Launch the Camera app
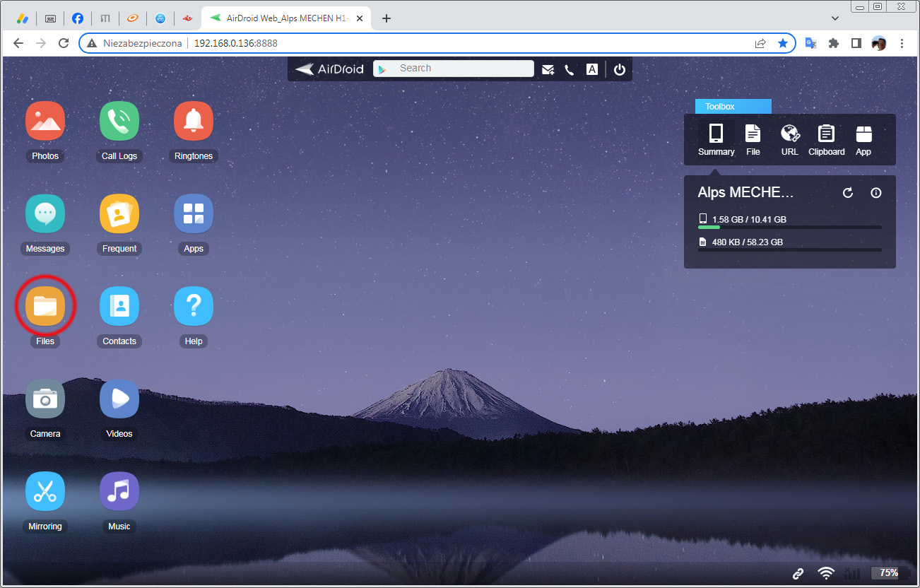Viewport: 920px width, 588px height. [45, 399]
